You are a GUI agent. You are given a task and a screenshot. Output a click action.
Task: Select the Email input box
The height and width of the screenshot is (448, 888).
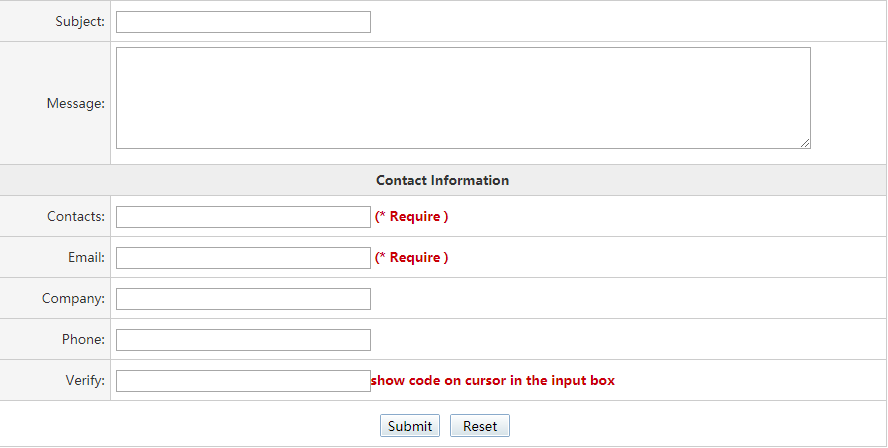[243, 258]
